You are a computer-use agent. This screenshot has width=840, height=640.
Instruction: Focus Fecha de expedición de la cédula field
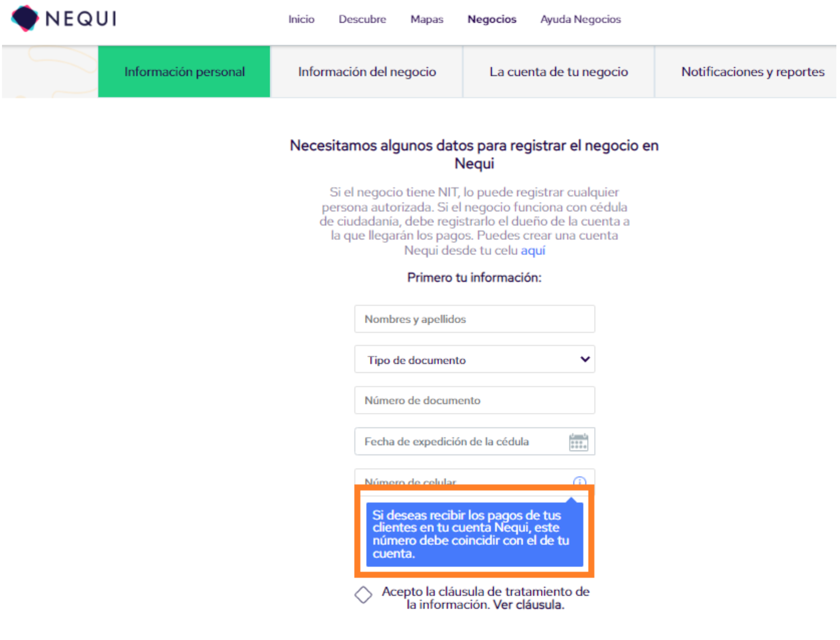474,441
